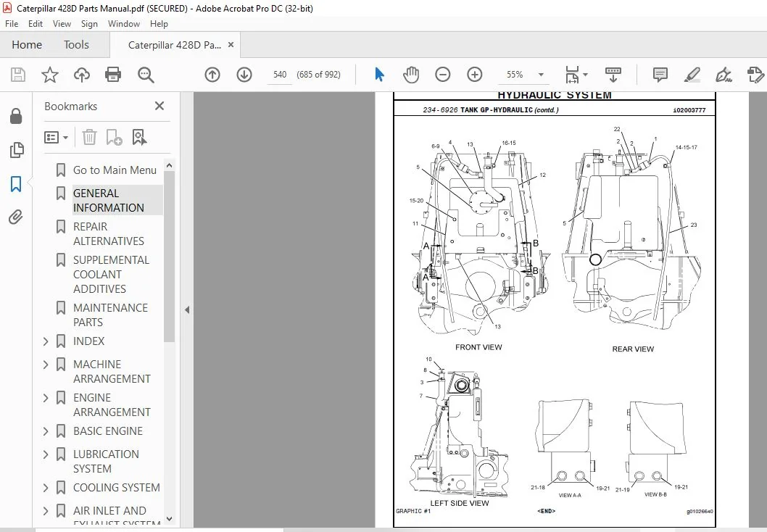Screen dimensions: 767x532
Task: Click the scrolling mode download icon
Action: pos(613,75)
